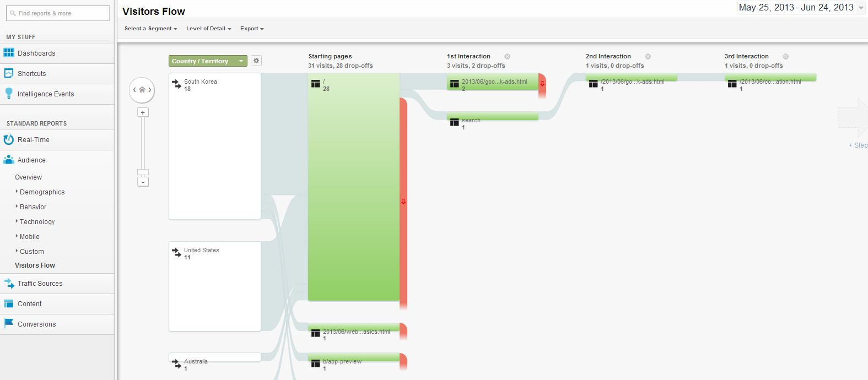Open the Country / Territory dimension dropdown
Viewport: 868px width, 380px height.
click(207, 61)
